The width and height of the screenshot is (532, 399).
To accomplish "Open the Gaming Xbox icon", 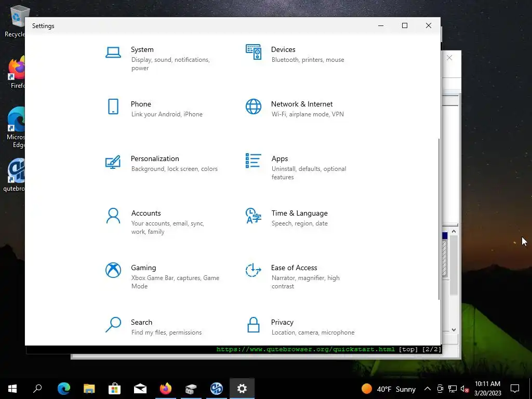I will coord(113,270).
